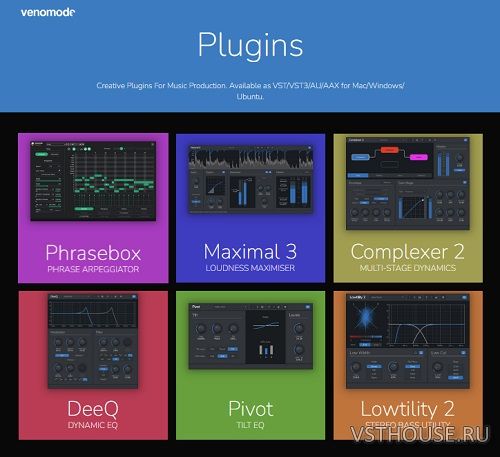
Task: Click the Lowtility 2 title
Action: click(407, 409)
